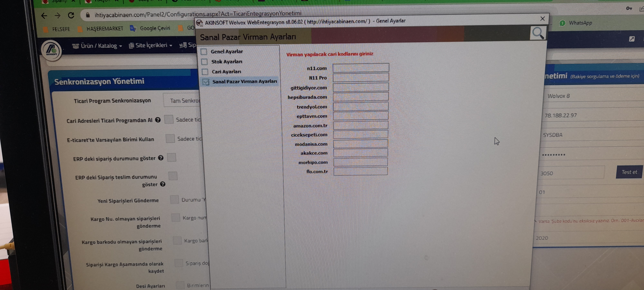
Task: Toggle the Cari Ayarları checkbox
Action: [x=205, y=72]
